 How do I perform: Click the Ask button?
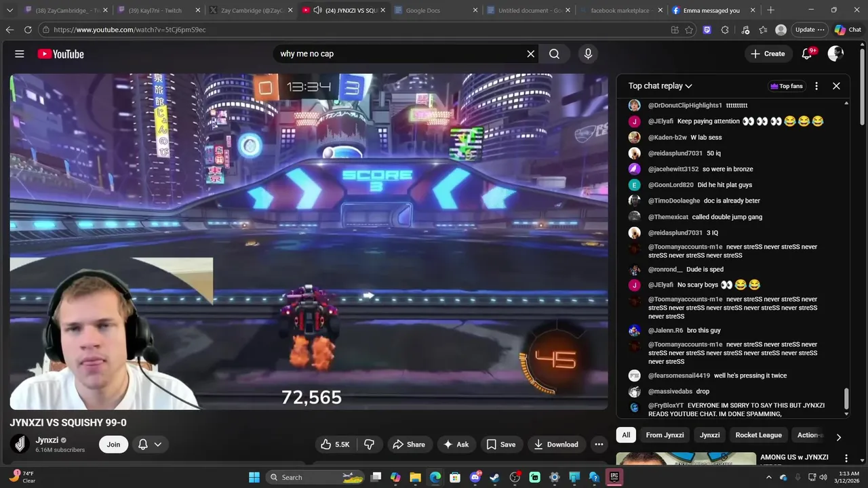click(456, 445)
